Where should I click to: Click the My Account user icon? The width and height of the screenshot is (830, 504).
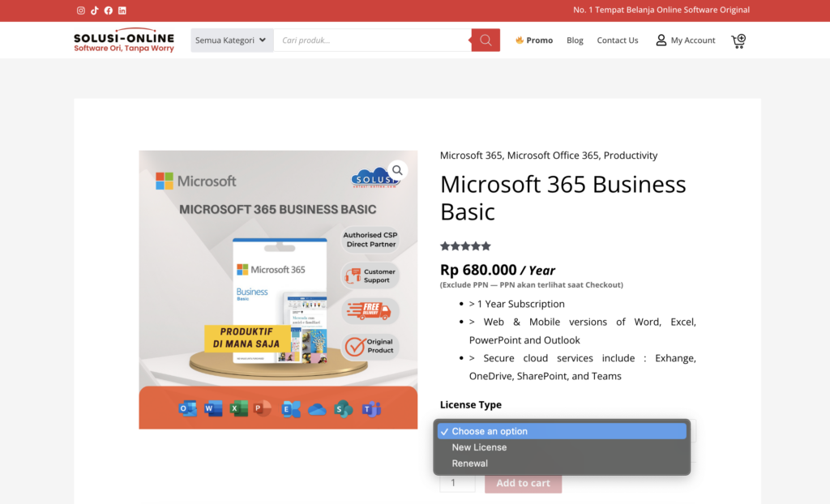pos(661,41)
